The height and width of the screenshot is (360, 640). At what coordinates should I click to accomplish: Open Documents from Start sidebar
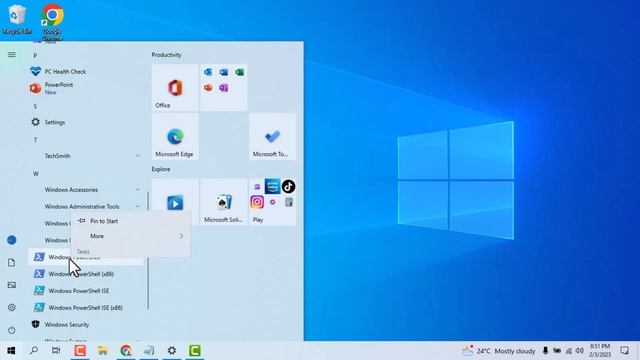[12, 262]
